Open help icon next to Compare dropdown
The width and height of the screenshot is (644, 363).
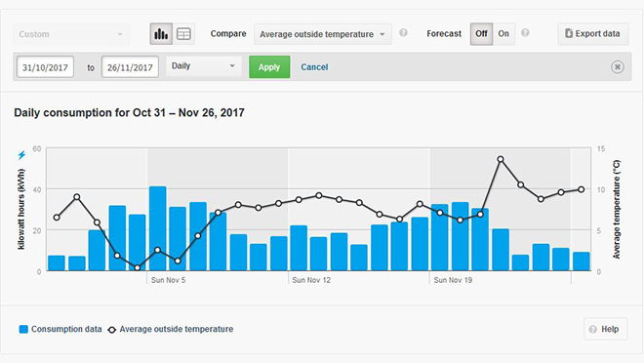(x=403, y=33)
